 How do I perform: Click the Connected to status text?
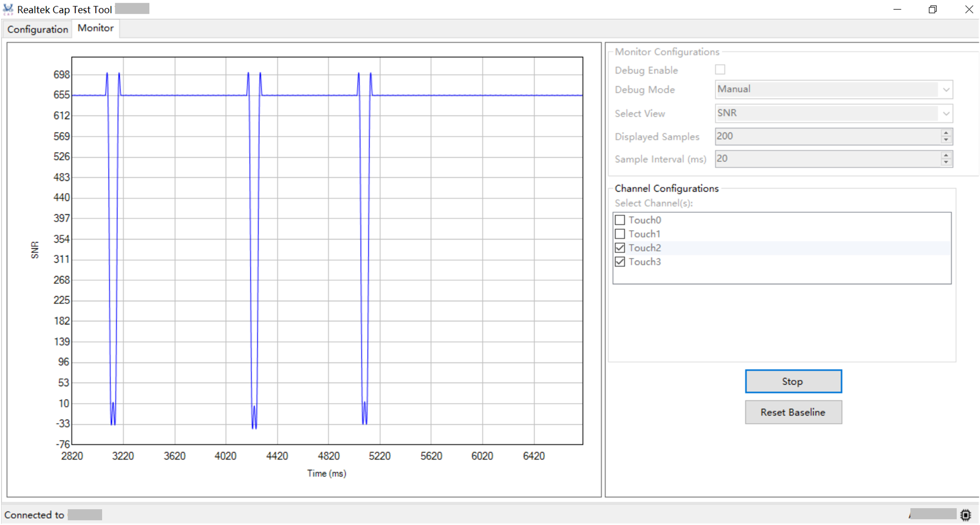(34, 515)
